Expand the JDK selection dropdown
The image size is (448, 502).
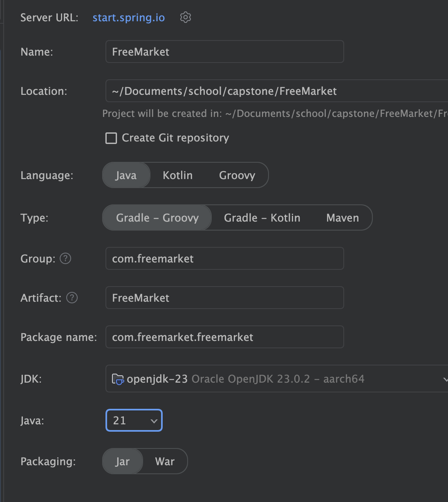click(x=445, y=379)
